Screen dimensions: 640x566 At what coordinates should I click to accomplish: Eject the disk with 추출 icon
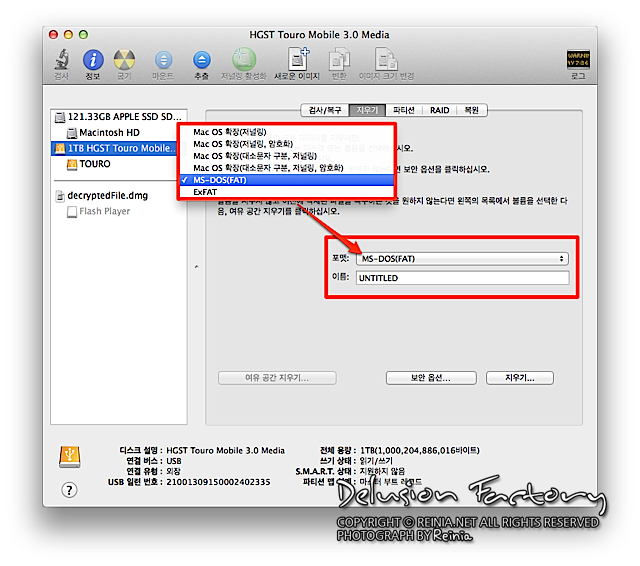(202, 60)
